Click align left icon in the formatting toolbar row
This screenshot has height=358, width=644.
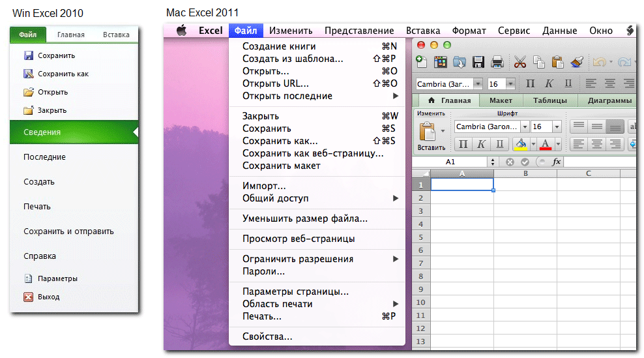click(591, 84)
